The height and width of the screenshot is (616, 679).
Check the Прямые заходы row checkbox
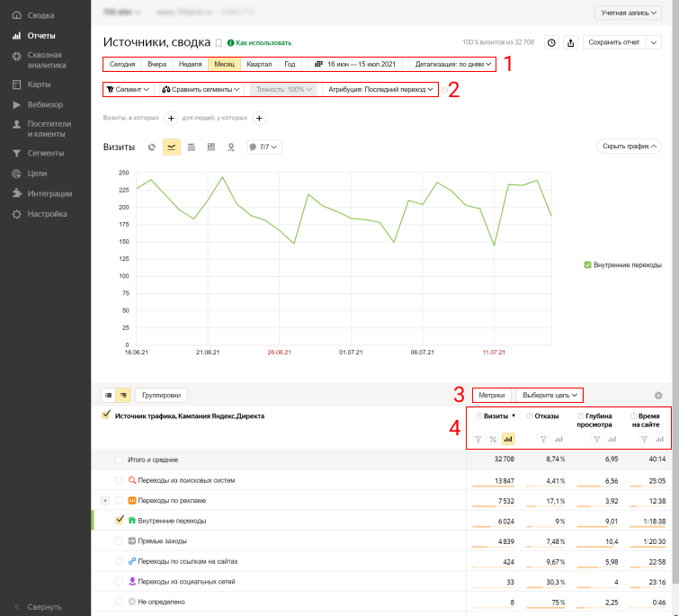click(119, 540)
